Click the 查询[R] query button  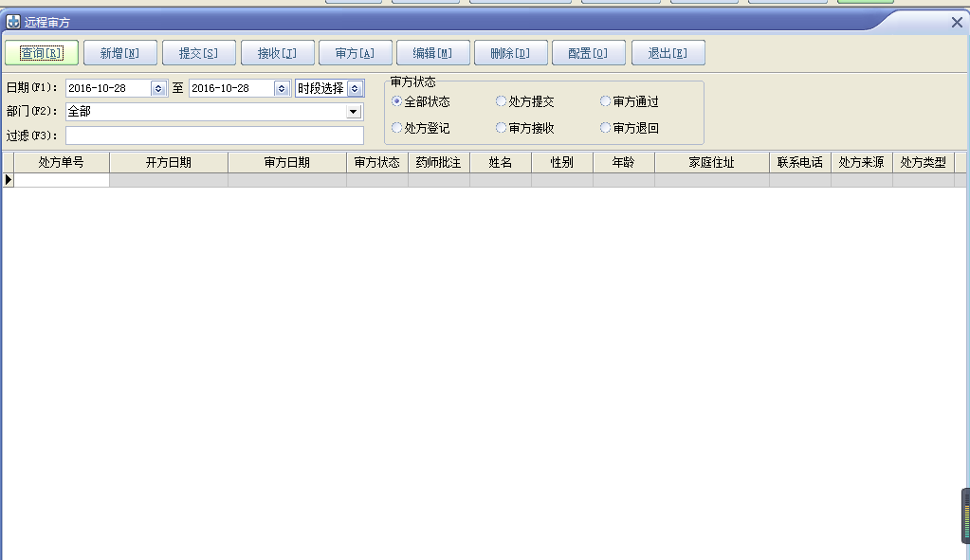42,53
